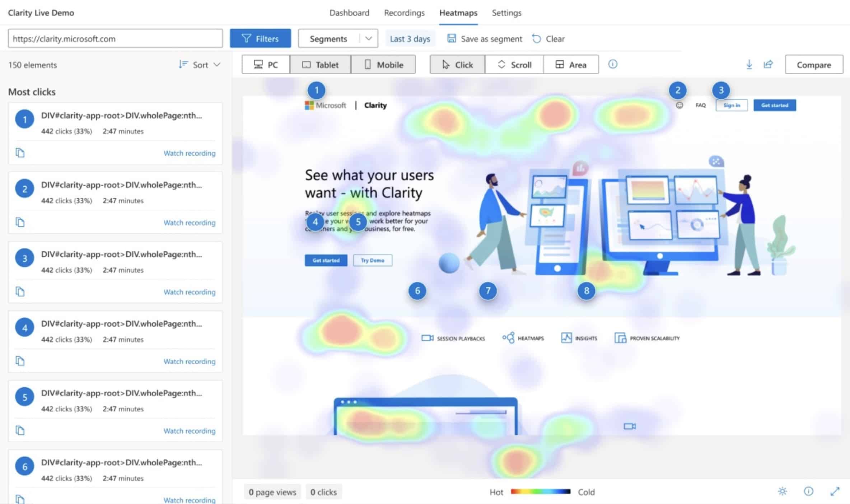This screenshot has height=504, width=850.
Task: Switch the device view to Tablet
Action: pyautogui.click(x=320, y=65)
